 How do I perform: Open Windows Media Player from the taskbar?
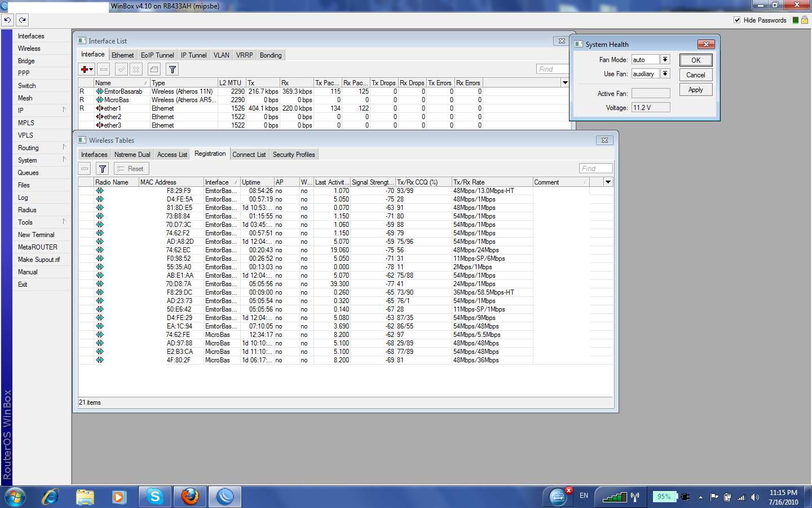[x=118, y=497]
